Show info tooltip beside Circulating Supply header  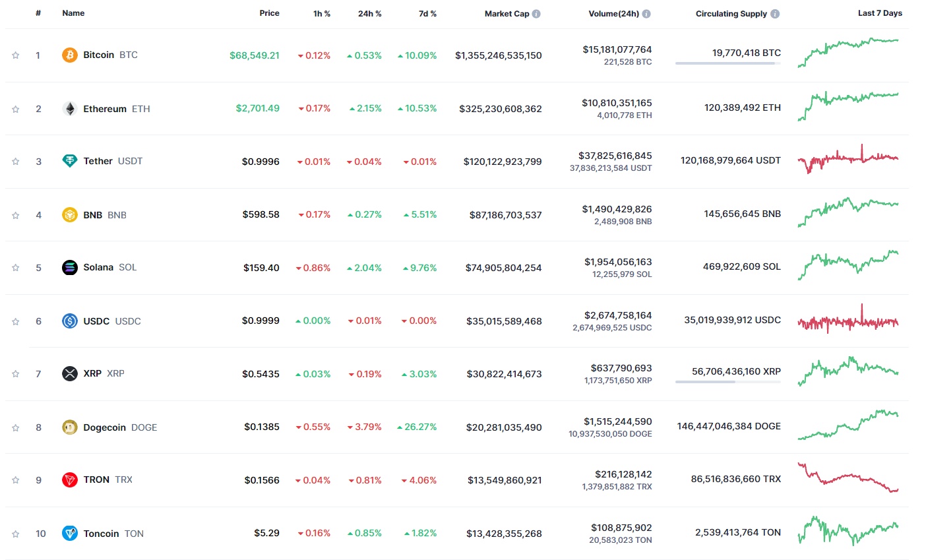[x=775, y=14]
